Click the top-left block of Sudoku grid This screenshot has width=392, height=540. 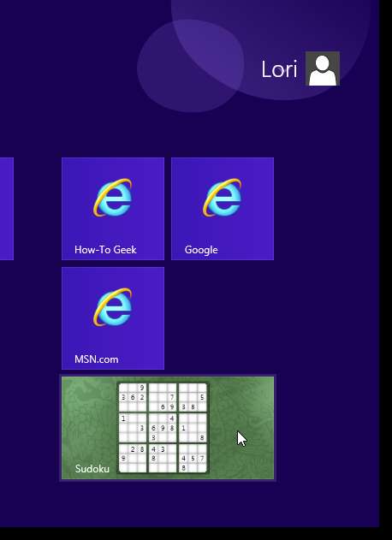pos(133,397)
